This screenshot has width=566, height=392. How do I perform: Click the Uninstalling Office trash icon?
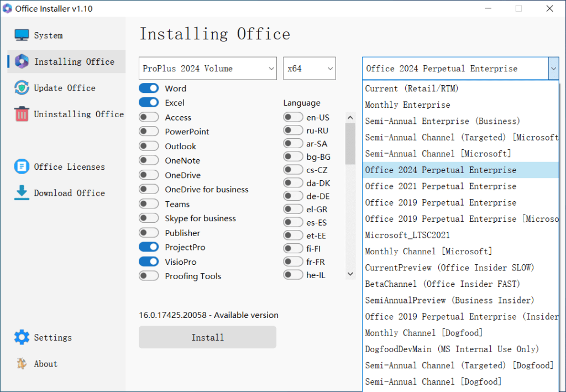click(x=22, y=114)
